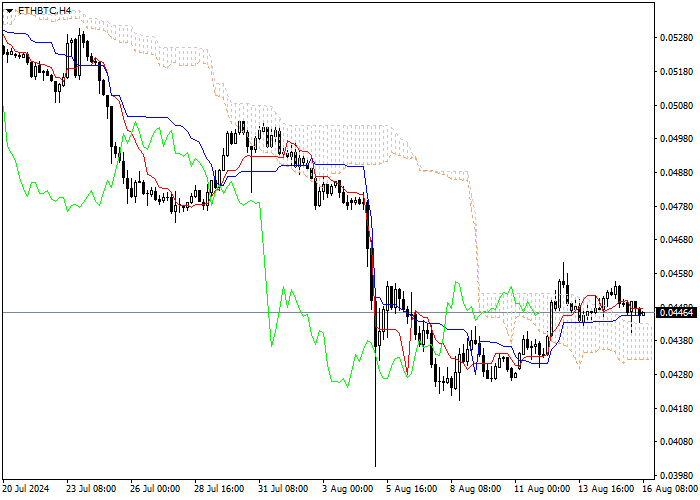
Task: Click the 0.04380 price axis label
Action: click(x=676, y=341)
